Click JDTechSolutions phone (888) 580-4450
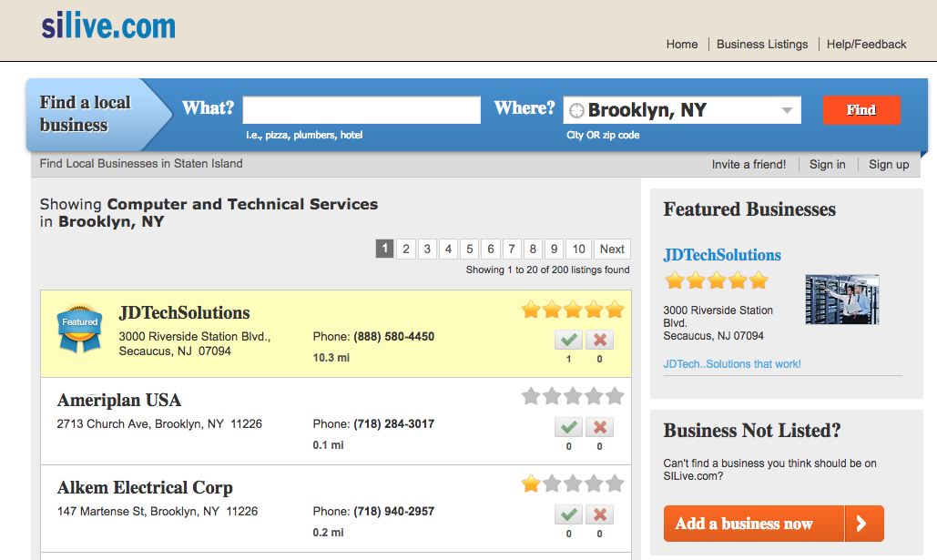Screen dimensions: 937x560 [x=393, y=337]
